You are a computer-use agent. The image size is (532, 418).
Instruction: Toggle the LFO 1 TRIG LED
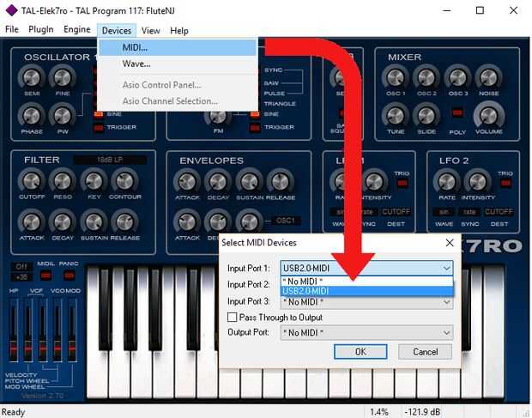tap(402, 183)
